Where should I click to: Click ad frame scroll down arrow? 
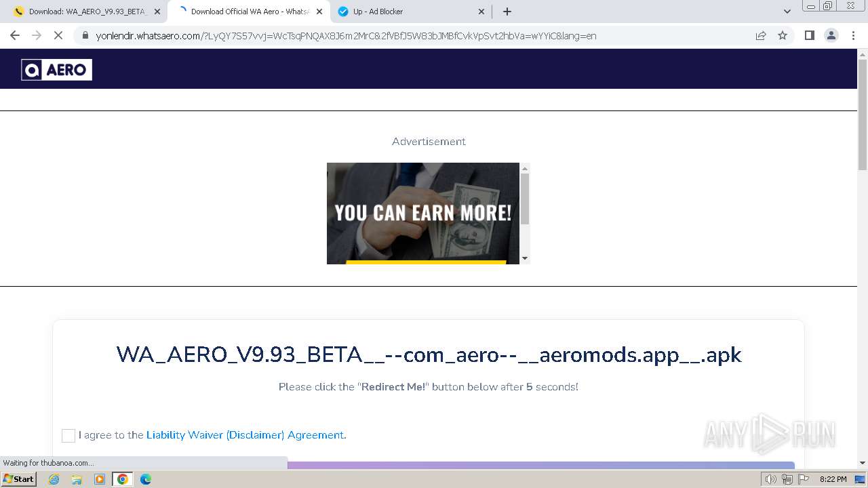tap(524, 258)
